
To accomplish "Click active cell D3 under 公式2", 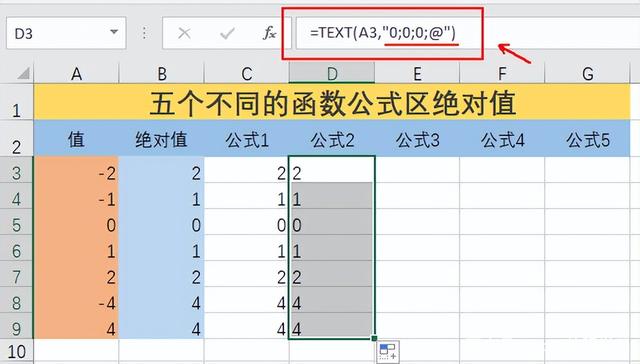I will [x=332, y=169].
